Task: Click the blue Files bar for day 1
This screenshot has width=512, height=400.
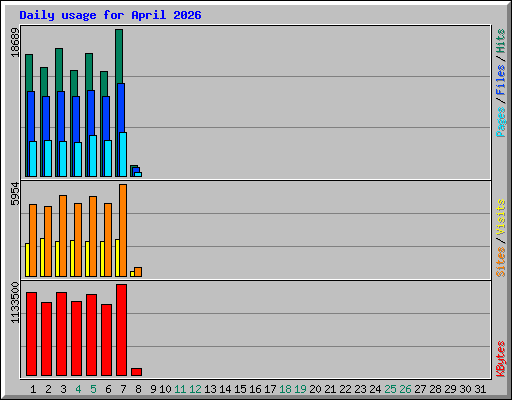Action: coord(31,116)
